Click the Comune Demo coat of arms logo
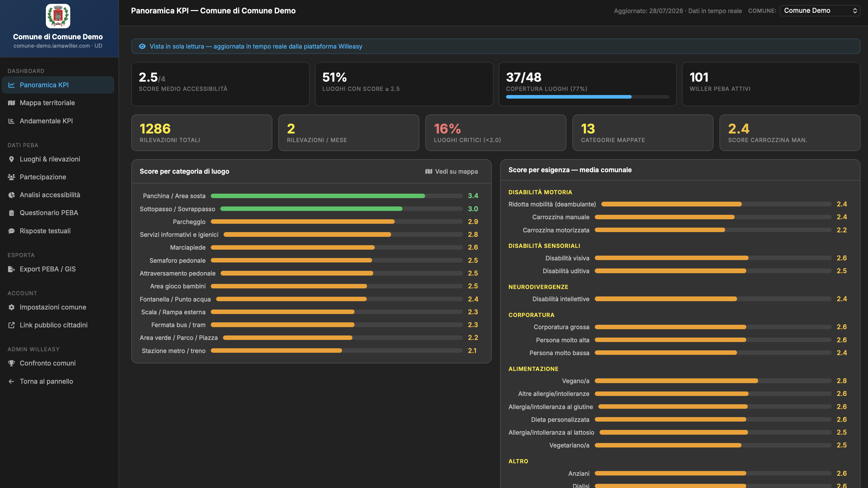 (58, 16)
